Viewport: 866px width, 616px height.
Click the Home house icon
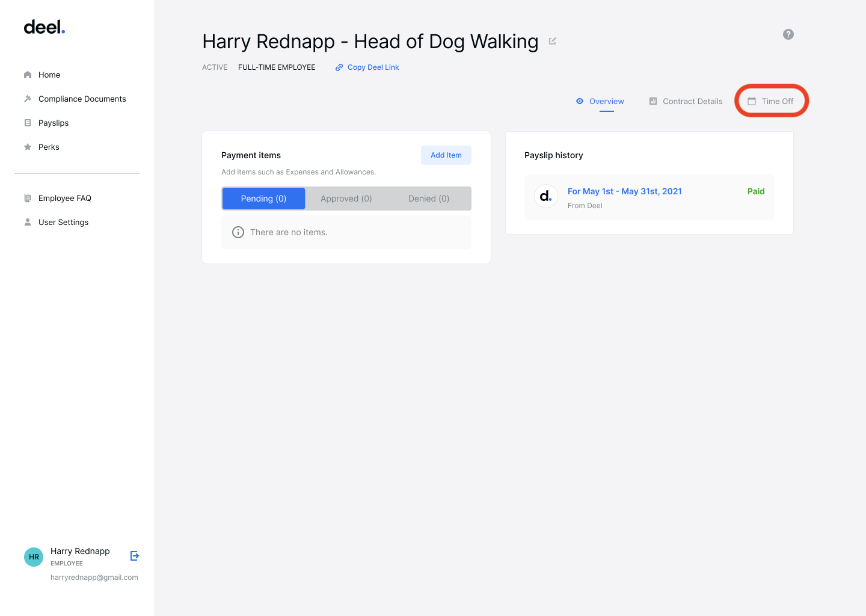[28, 75]
